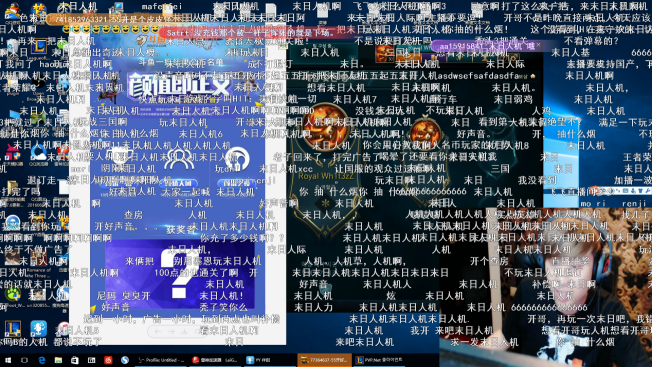
Task: Open the Store icon on the taskbar
Action: pos(75,360)
